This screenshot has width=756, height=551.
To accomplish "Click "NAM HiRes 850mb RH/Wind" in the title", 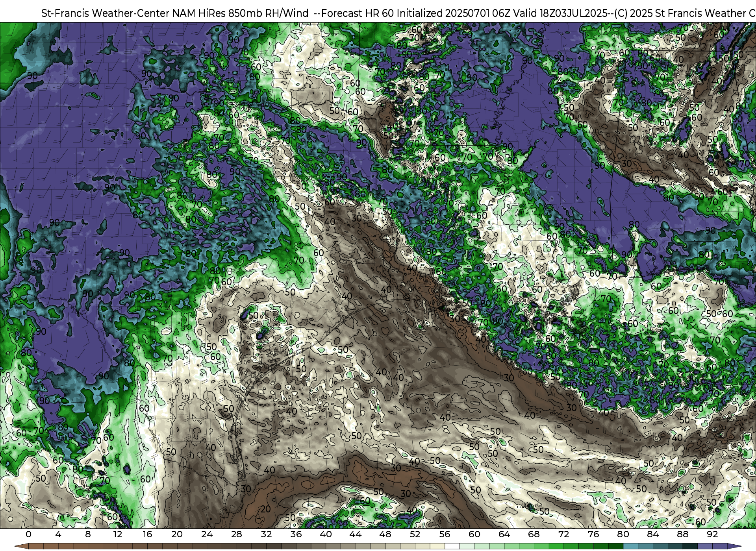I will click(241, 13).
